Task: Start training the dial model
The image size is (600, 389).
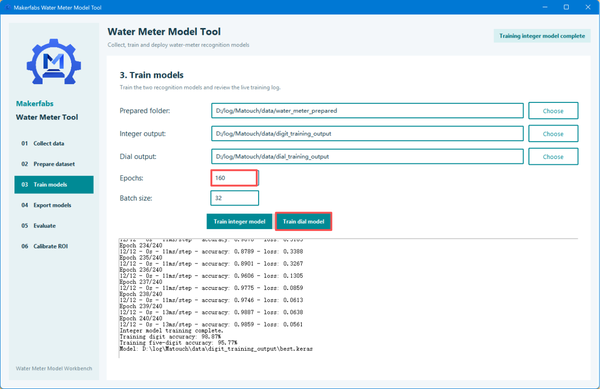Action: click(303, 221)
